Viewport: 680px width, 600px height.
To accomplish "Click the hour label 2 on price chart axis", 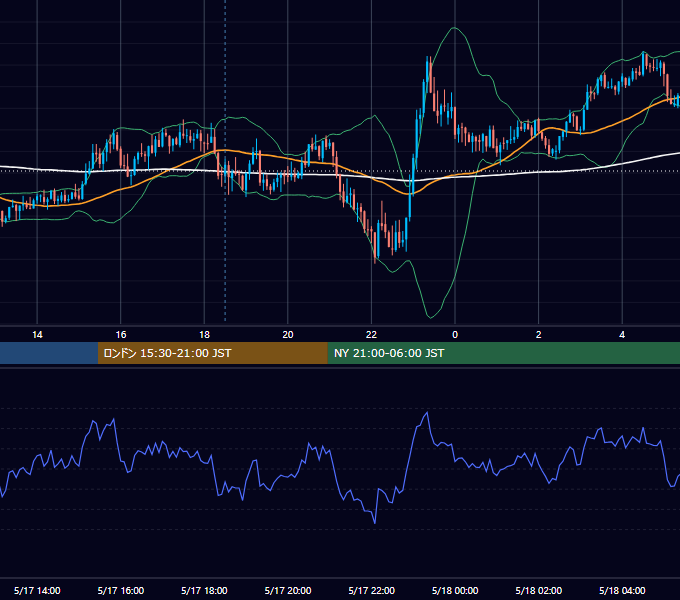I will 539,335.
